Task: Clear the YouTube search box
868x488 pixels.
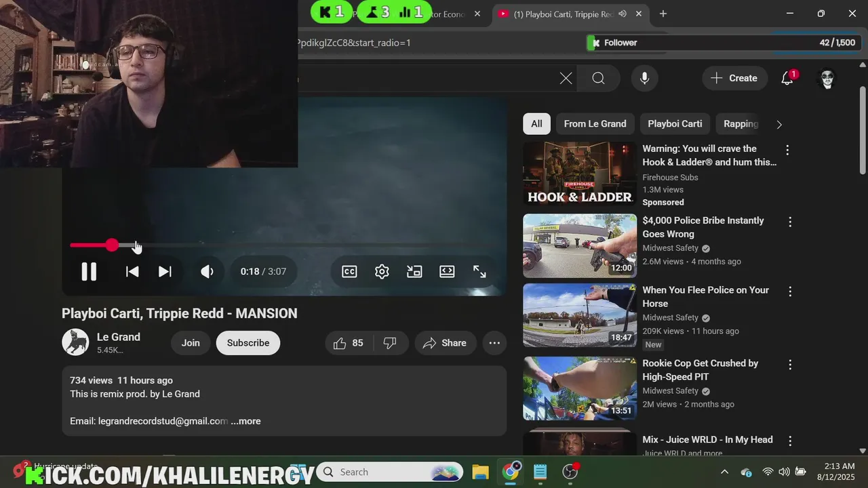Action: (x=566, y=79)
